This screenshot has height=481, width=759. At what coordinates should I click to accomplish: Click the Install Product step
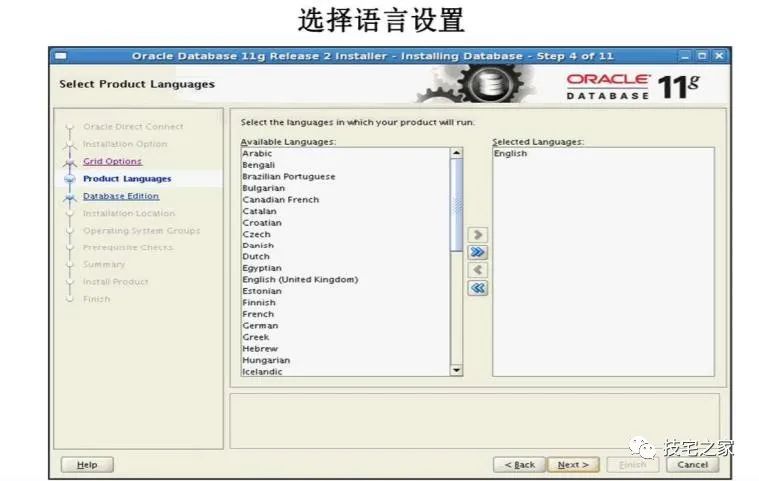tap(116, 282)
